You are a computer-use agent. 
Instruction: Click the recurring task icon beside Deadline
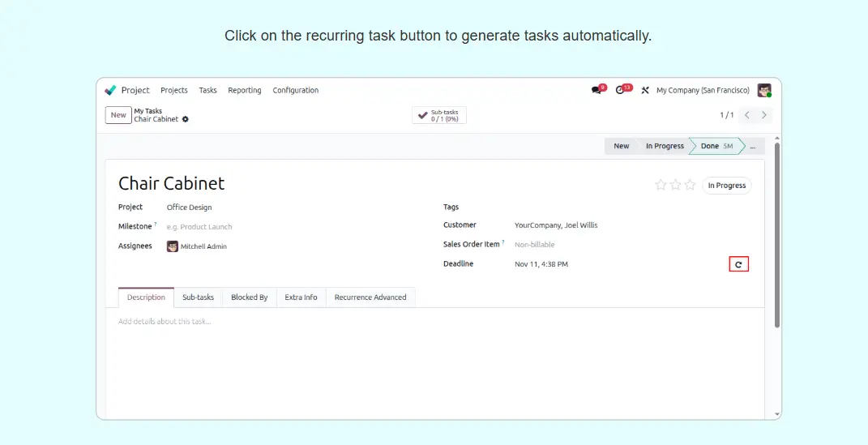click(x=738, y=264)
